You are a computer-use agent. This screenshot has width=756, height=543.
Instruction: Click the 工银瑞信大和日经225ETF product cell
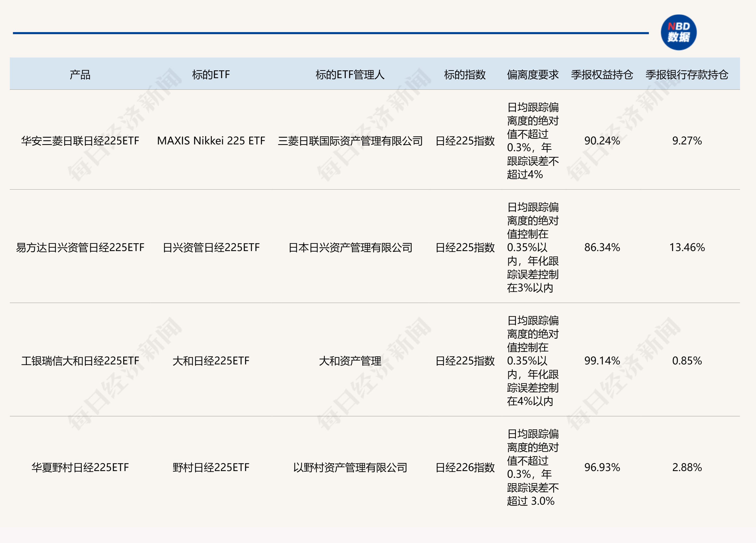[80, 361]
